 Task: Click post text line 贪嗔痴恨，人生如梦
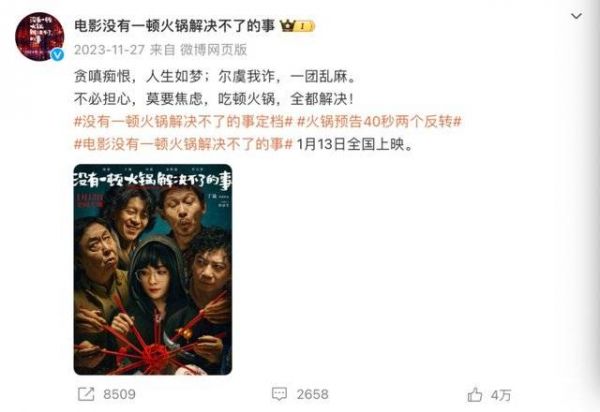138,77
